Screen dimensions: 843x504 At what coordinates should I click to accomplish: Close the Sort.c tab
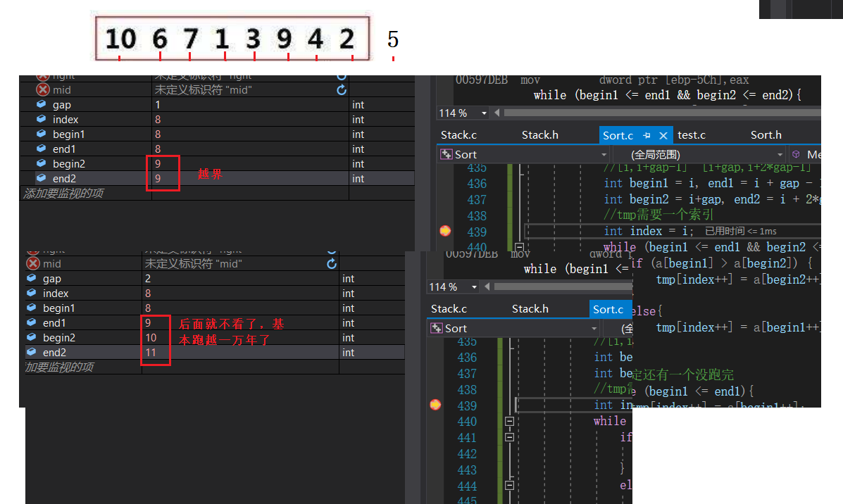pos(663,135)
